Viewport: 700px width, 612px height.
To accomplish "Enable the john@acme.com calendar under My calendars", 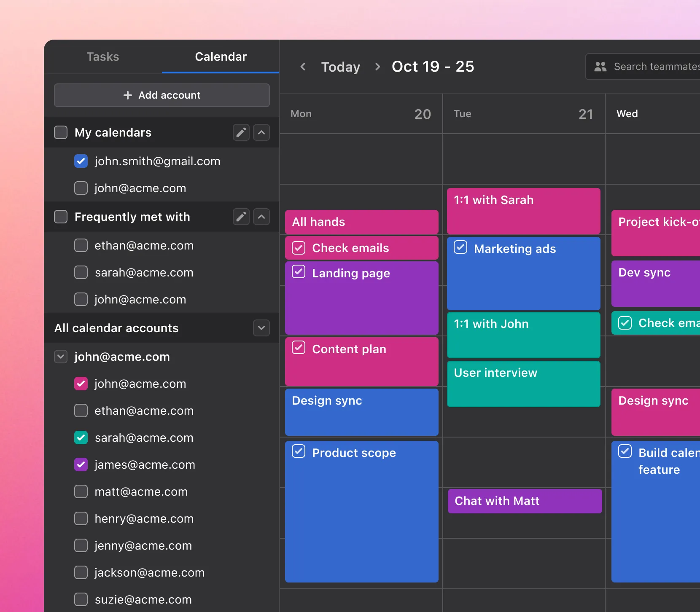I will point(81,188).
